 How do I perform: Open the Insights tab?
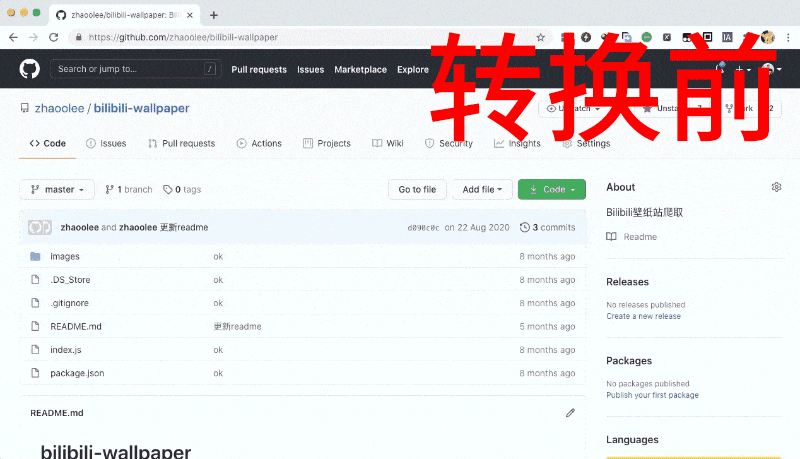(517, 143)
